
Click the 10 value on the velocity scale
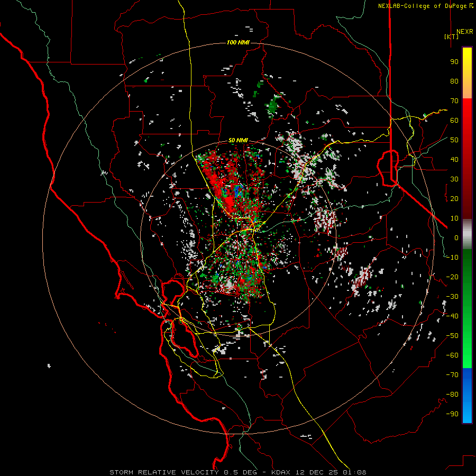coord(454,218)
